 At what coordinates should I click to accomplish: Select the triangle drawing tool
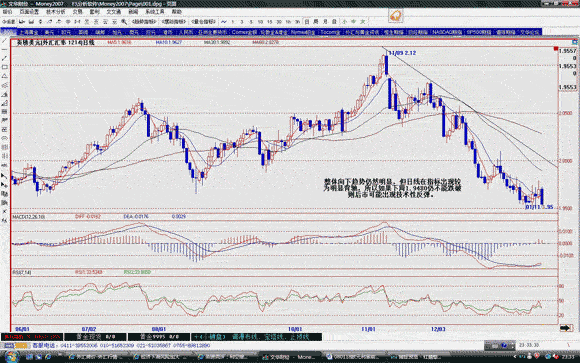click(4, 76)
